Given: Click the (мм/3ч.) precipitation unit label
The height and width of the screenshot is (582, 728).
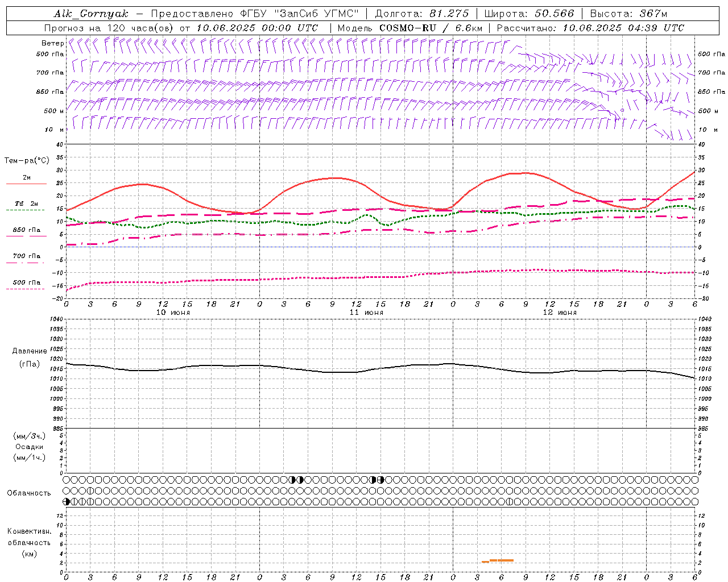Looking at the screenshot, I should tap(30, 436).
